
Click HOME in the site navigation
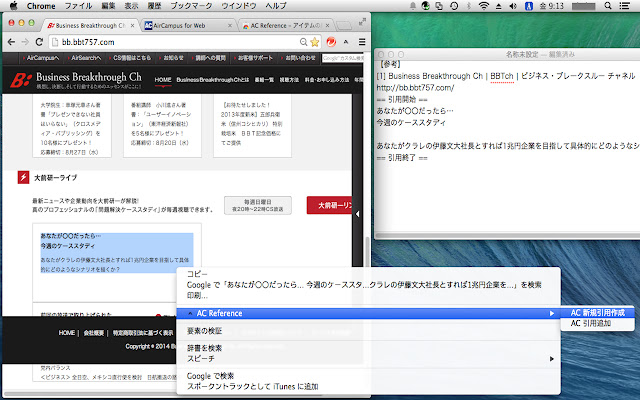click(163, 80)
